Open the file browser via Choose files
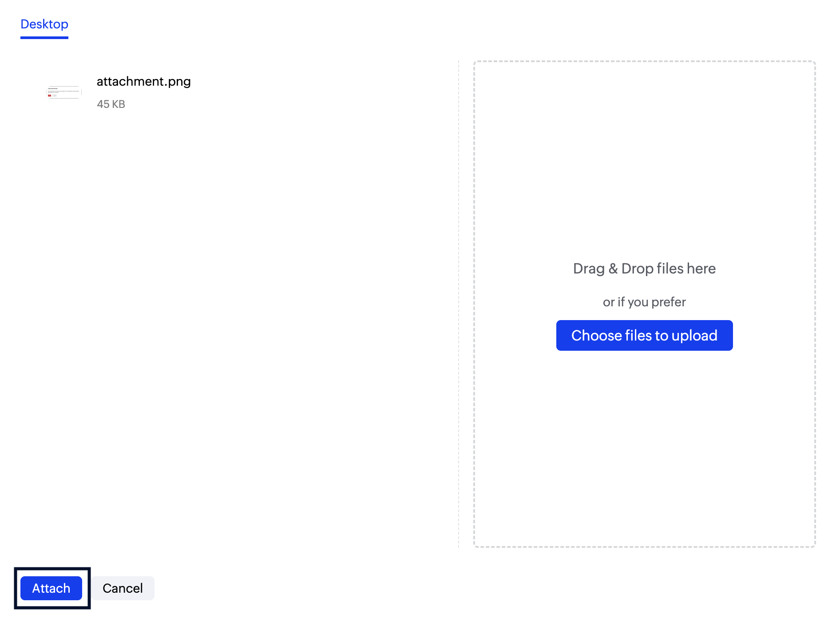The image size is (840, 618). tap(644, 335)
